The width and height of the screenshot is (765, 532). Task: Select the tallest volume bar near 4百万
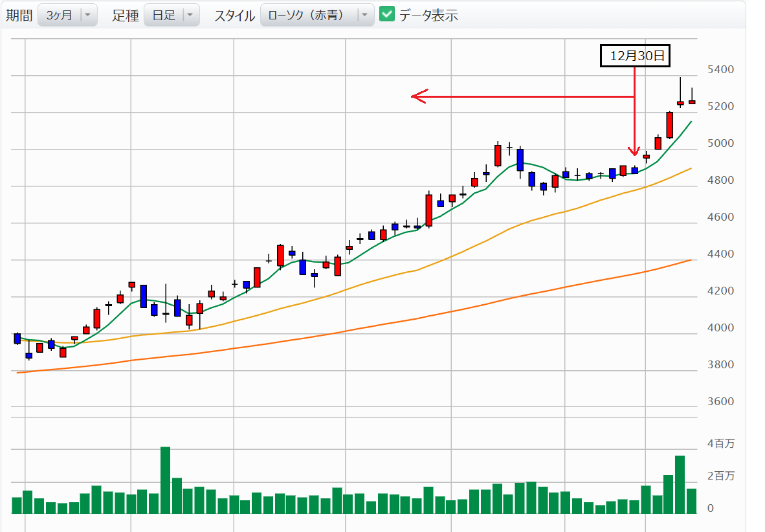pyautogui.click(x=165, y=480)
